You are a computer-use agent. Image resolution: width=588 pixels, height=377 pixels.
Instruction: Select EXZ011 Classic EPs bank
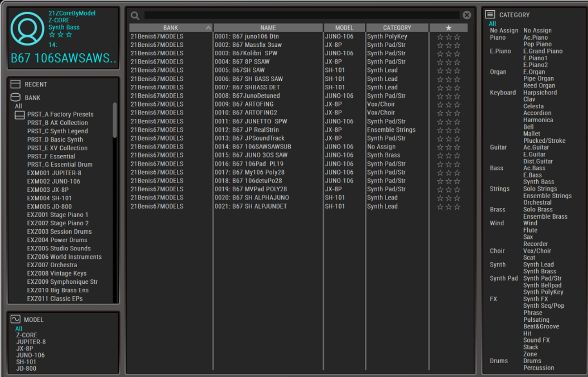point(54,298)
